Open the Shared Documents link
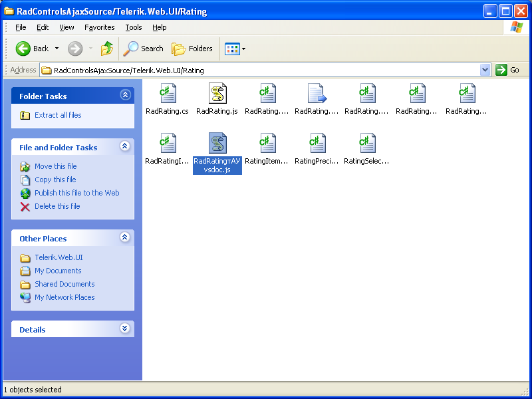The image size is (532, 399). [65, 284]
